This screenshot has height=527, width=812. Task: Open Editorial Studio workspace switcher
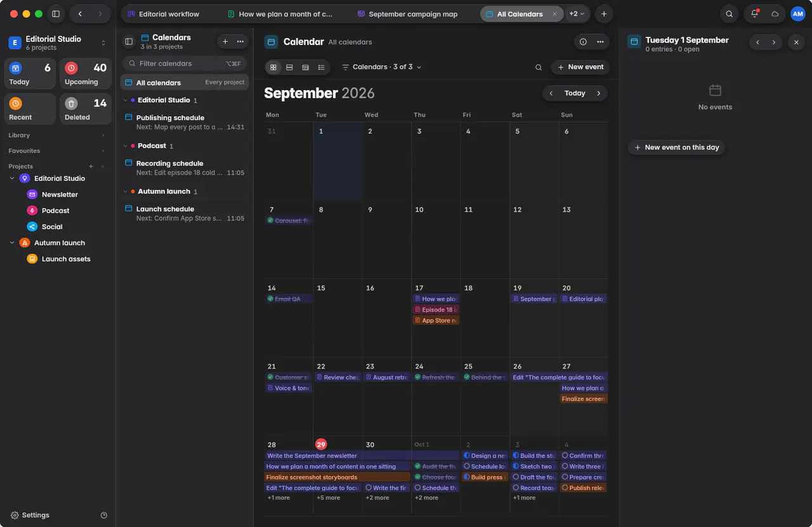(58, 42)
